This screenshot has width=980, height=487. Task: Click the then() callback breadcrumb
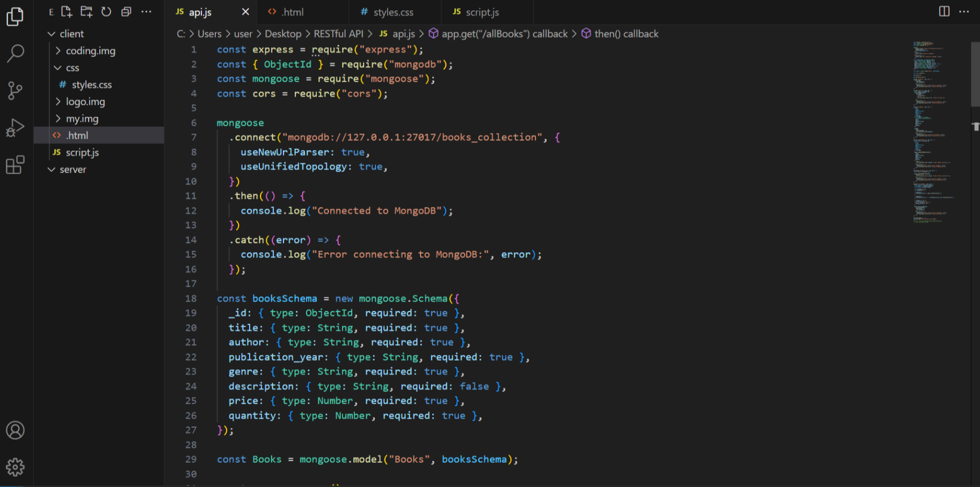(620, 34)
